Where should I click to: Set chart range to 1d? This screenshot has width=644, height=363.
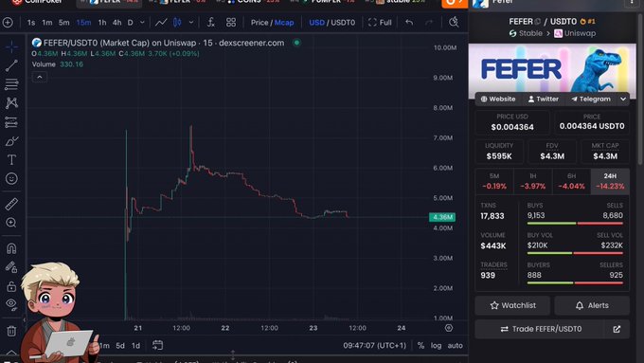pos(136,346)
